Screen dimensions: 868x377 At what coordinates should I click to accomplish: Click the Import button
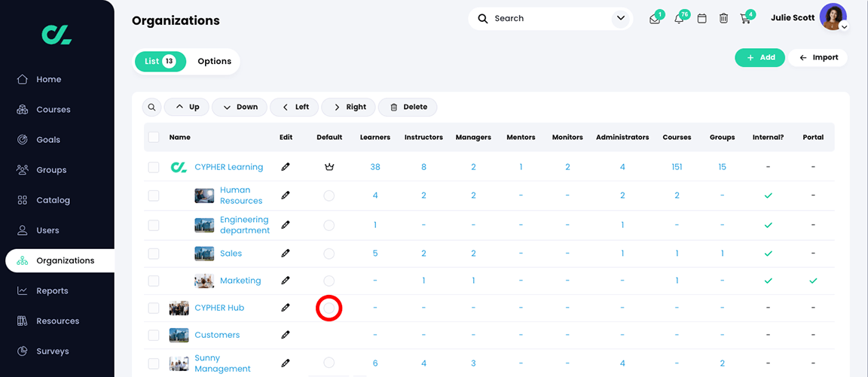(x=818, y=57)
